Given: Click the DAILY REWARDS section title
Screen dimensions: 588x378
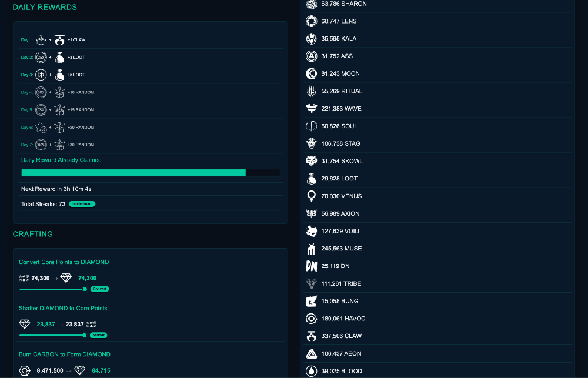Looking at the screenshot, I should coord(45,7).
